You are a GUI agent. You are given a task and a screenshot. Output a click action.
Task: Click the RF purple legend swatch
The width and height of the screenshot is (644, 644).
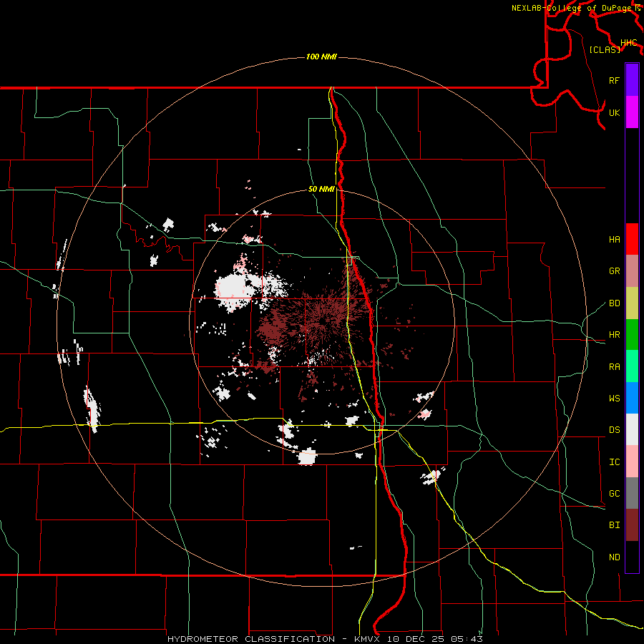click(632, 80)
